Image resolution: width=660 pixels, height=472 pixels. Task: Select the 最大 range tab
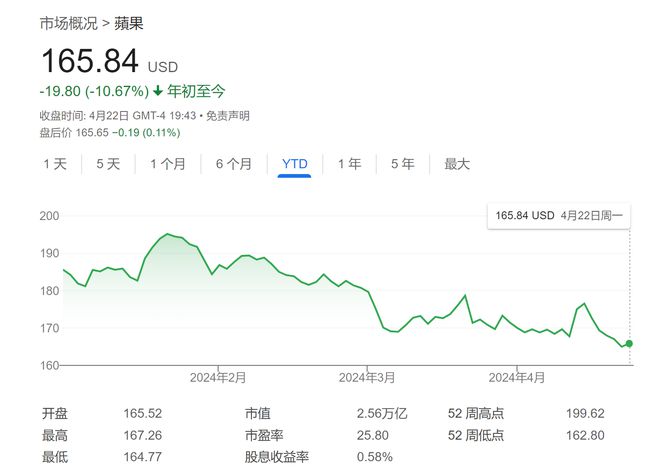click(457, 164)
